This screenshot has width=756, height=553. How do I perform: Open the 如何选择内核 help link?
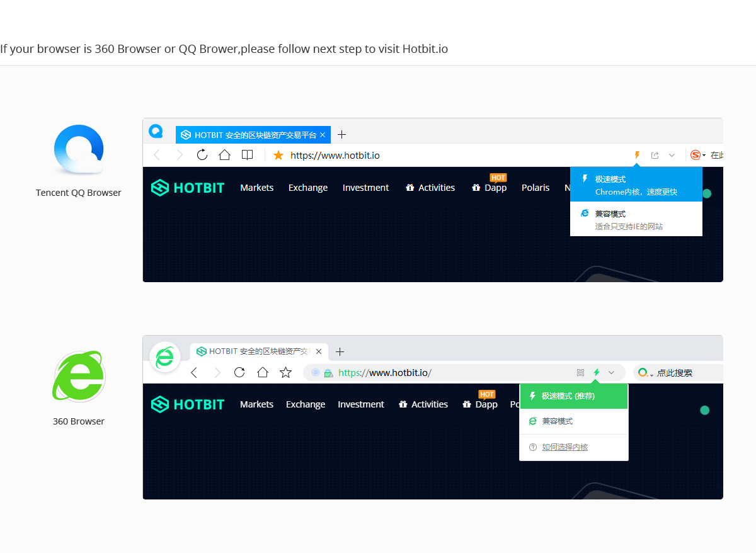[565, 447]
